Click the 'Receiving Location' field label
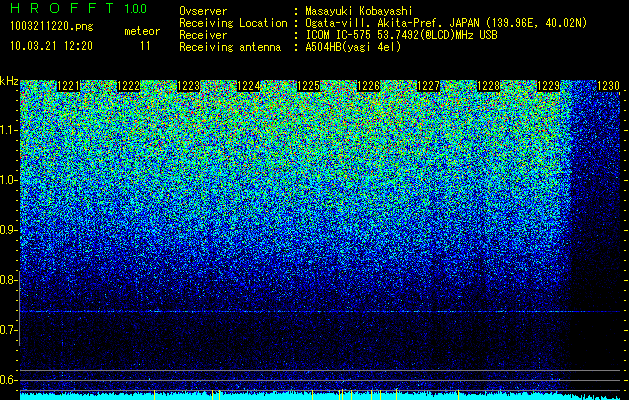Screen dimensions: 629x400 (233, 23)
